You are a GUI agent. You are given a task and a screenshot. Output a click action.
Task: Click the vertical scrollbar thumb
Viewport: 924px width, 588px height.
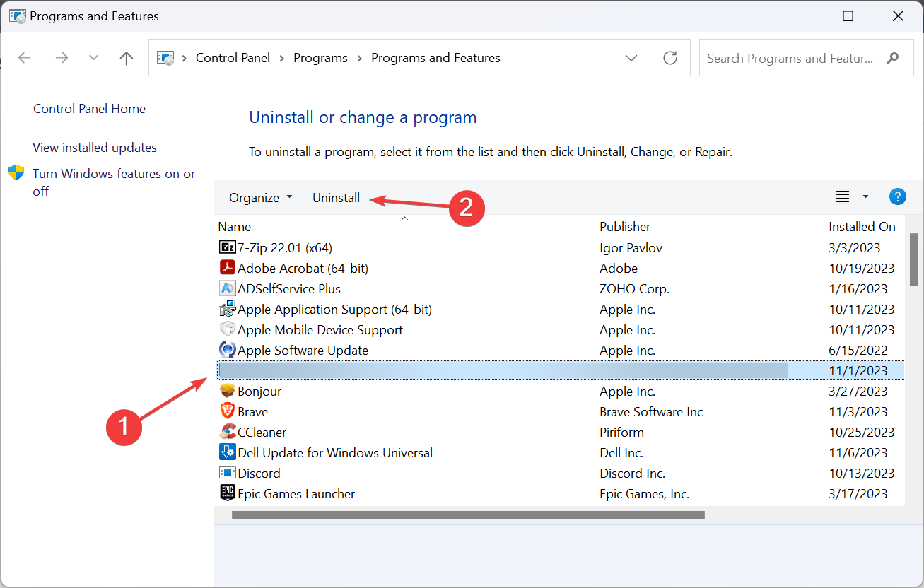click(x=913, y=259)
